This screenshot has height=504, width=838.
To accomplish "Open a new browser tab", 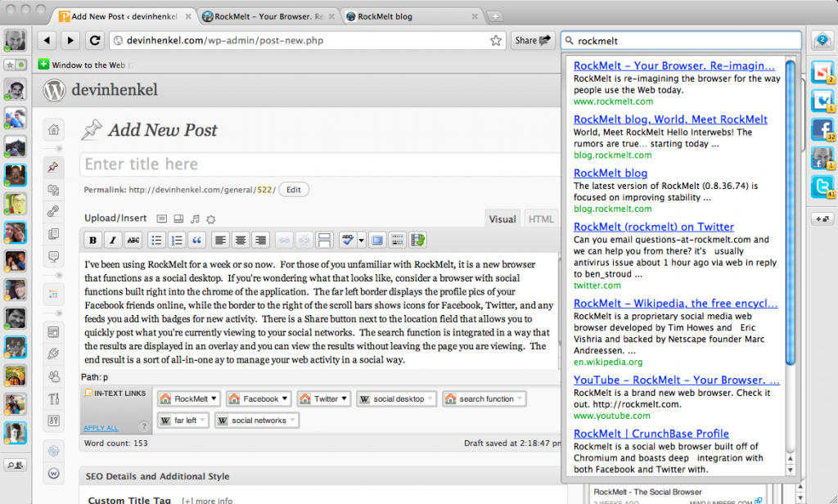I will [x=495, y=16].
